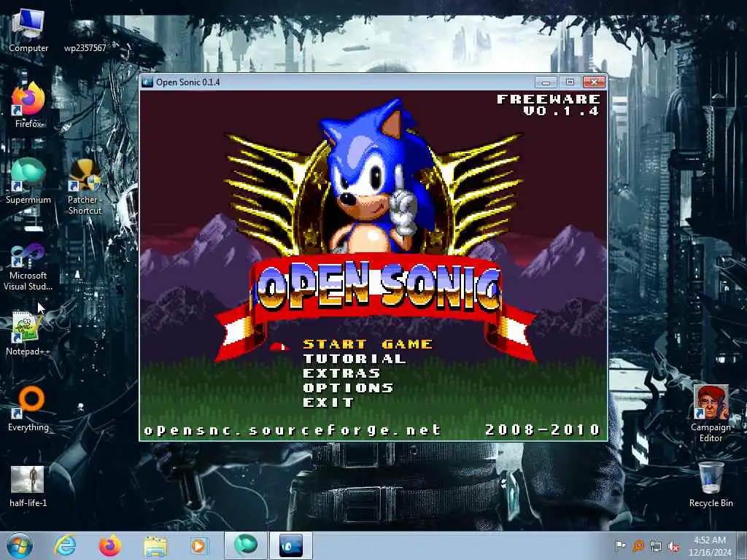
Task: Select the Notepad++ desktop shortcut
Action: click(x=28, y=333)
